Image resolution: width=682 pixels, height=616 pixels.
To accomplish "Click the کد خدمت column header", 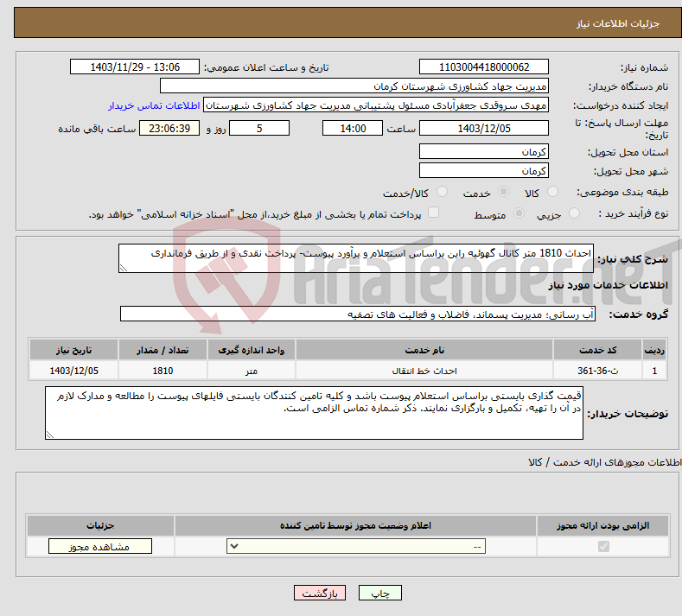I will (597, 350).
